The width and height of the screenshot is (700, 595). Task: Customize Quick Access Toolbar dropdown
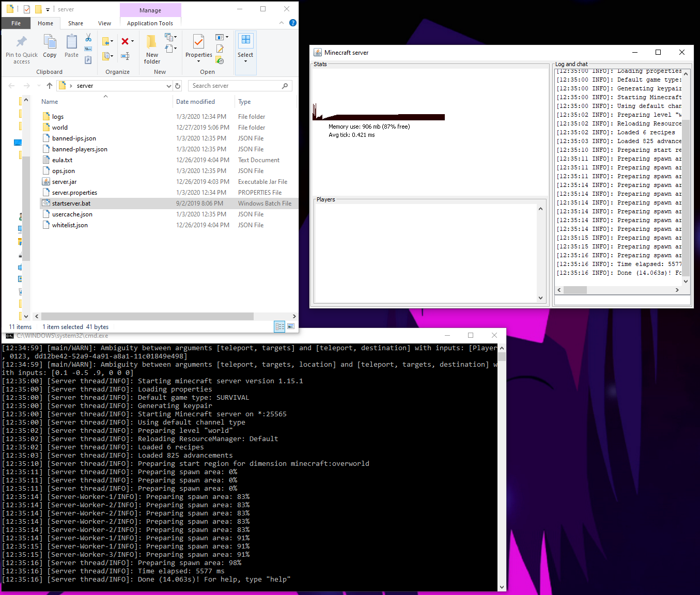click(x=48, y=9)
